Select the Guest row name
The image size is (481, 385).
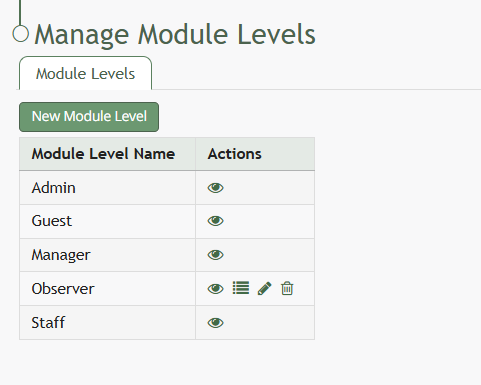coord(52,221)
